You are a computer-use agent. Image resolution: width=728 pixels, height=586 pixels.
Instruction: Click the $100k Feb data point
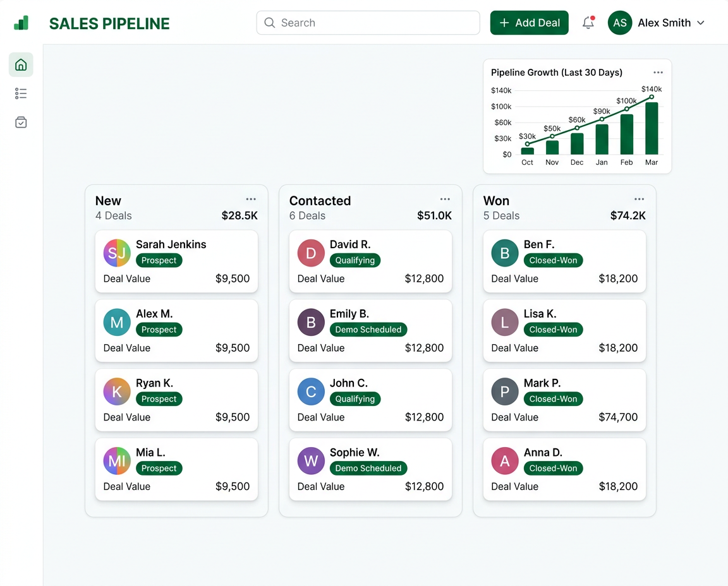pyautogui.click(x=627, y=109)
